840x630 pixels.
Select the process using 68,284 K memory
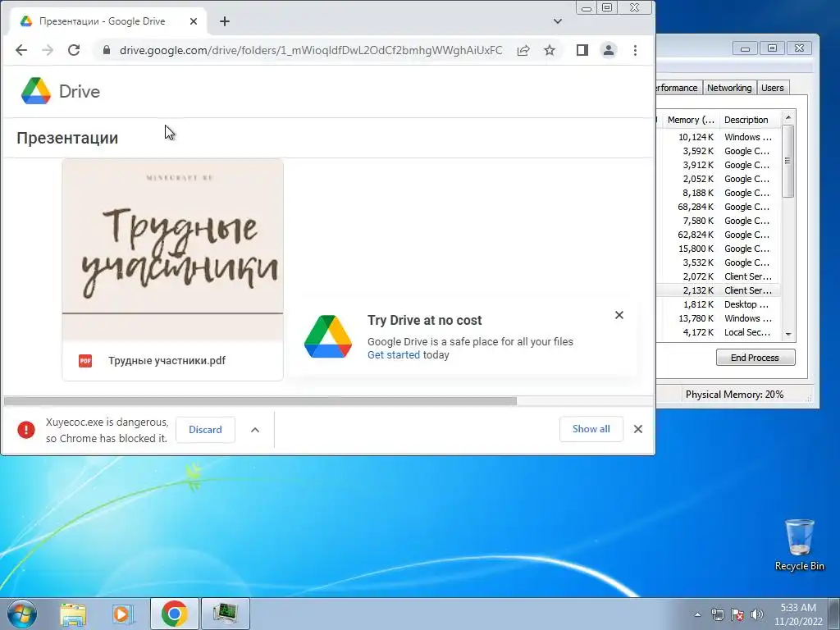point(718,207)
